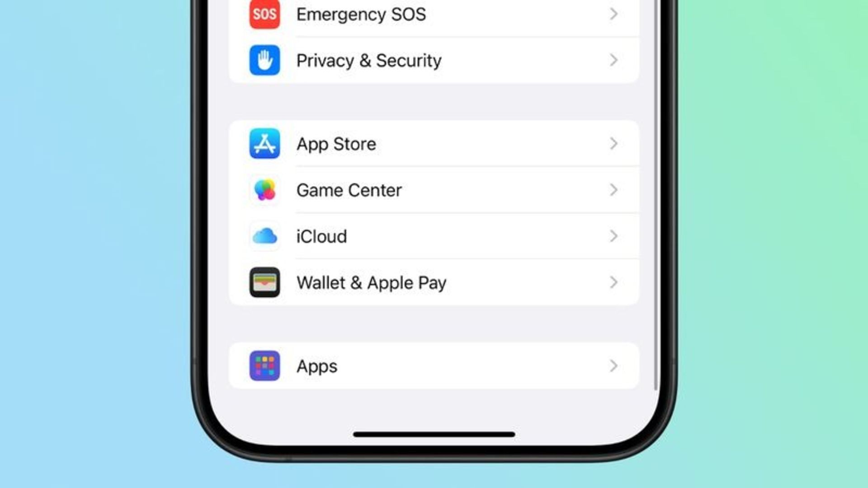The height and width of the screenshot is (488, 868).
Task: Navigate into Apps section
Action: [x=434, y=366]
